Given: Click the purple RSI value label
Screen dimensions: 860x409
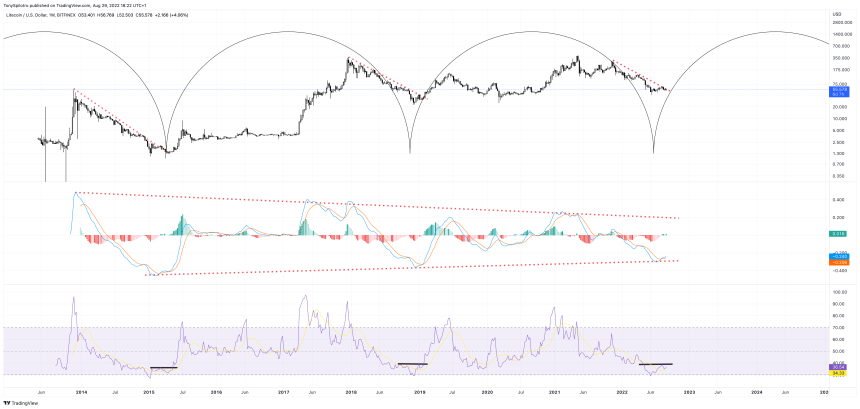Looking at the screenshot, I should coord(840,366).
